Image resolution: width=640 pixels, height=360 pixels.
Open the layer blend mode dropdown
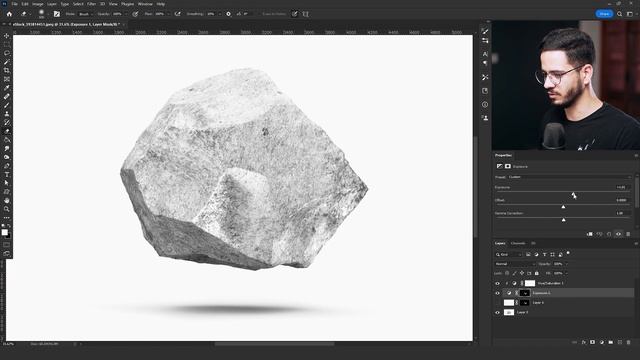click(514, 264)
